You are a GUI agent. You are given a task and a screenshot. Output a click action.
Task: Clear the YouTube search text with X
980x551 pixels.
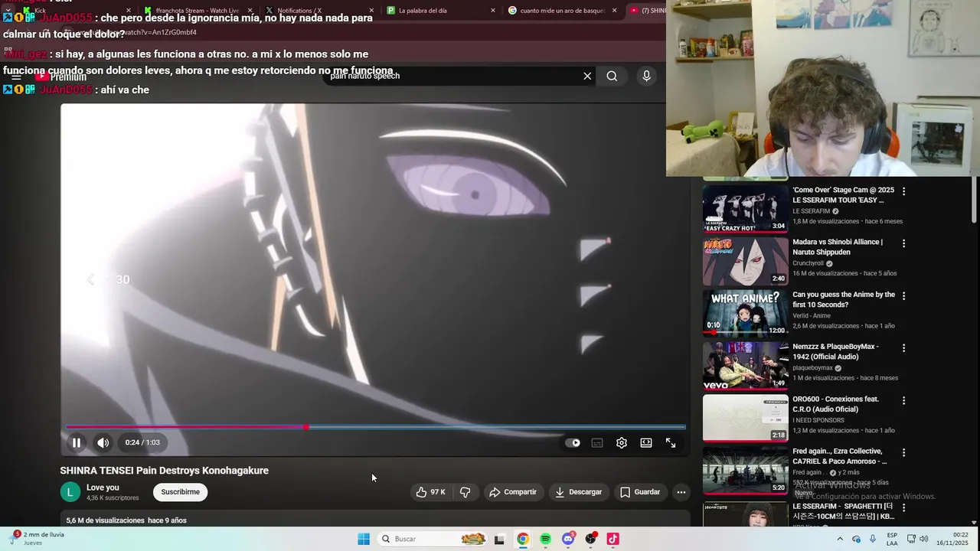coord(587,76)
